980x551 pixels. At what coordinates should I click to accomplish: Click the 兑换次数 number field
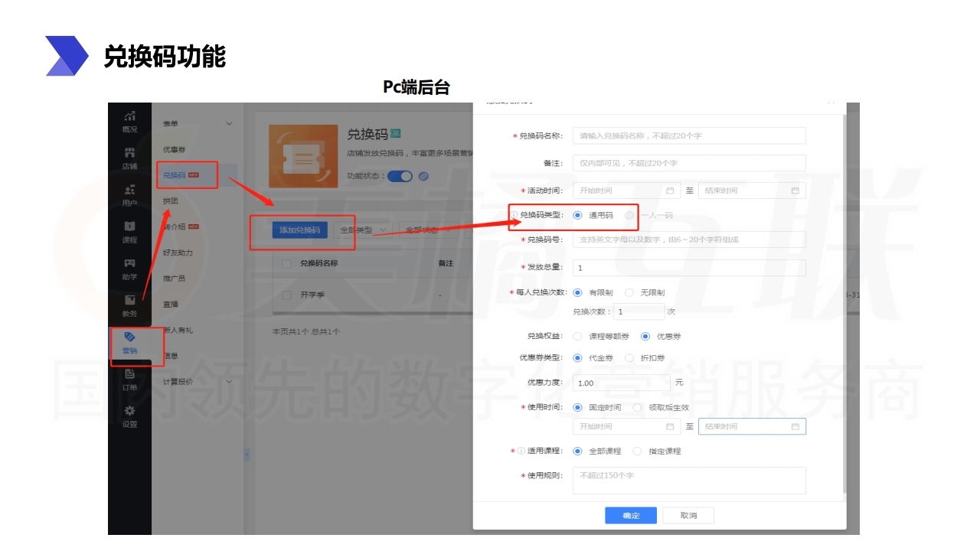point(639,311)
